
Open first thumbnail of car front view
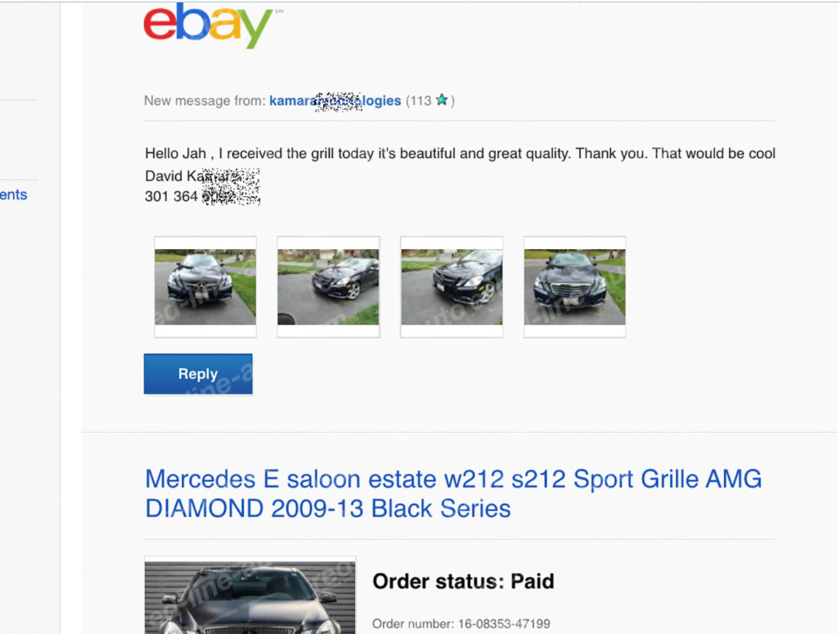(205, 287)
